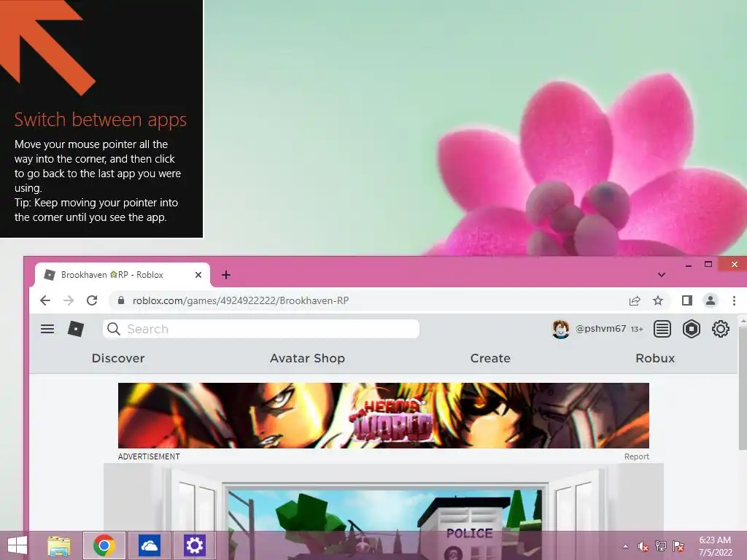The height and width of the screenshot is (560, 747).
Task: View site information via the padlock icon
Action: 121,300
